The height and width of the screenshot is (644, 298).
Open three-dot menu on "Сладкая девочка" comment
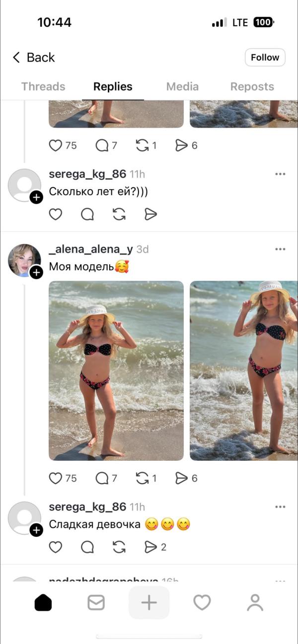point(280,506)
